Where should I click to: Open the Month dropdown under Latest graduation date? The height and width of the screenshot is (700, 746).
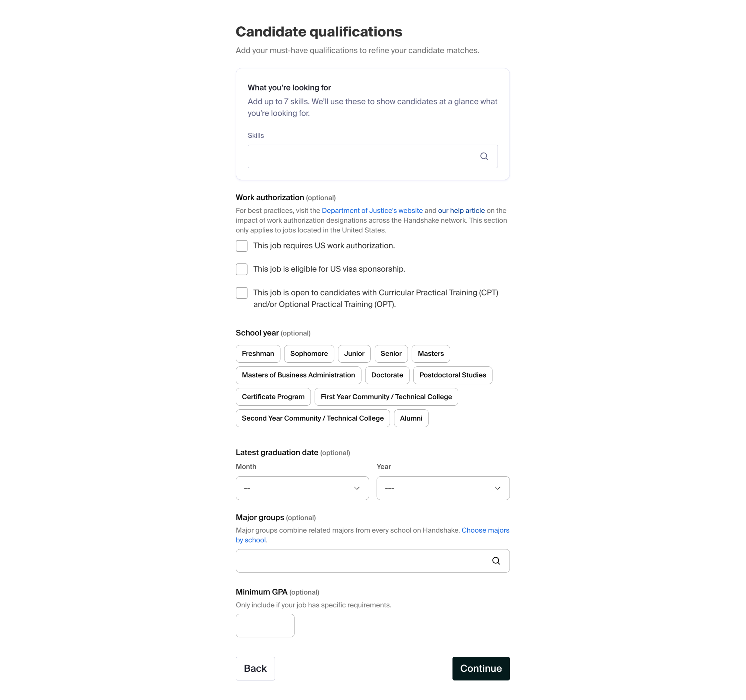pos(302,488)
